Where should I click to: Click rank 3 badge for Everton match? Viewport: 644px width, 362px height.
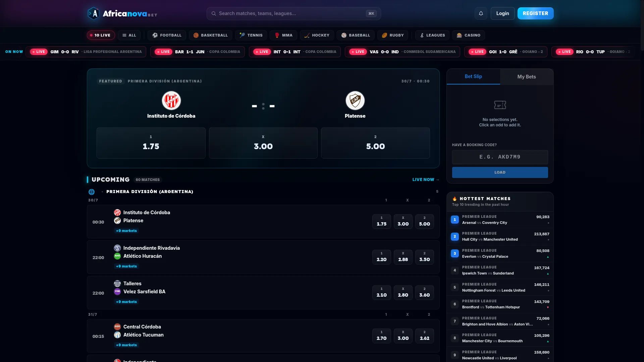click(x=455, y=253)
